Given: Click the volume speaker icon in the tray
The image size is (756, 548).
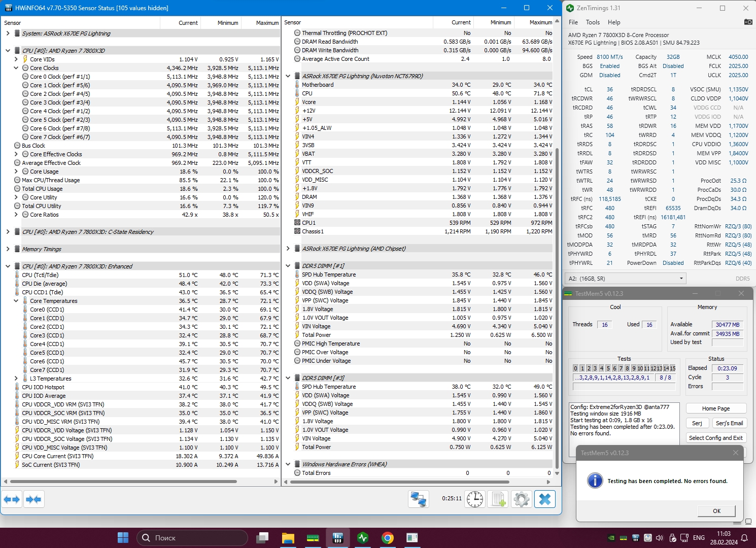Looking at the screenshot, I should [x=660, y=538].
